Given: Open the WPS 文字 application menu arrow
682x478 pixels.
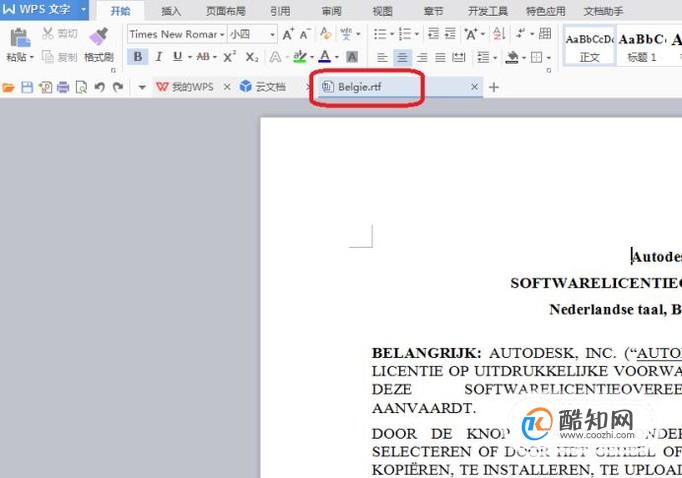Looking at the screenshot, I should 83,9.
